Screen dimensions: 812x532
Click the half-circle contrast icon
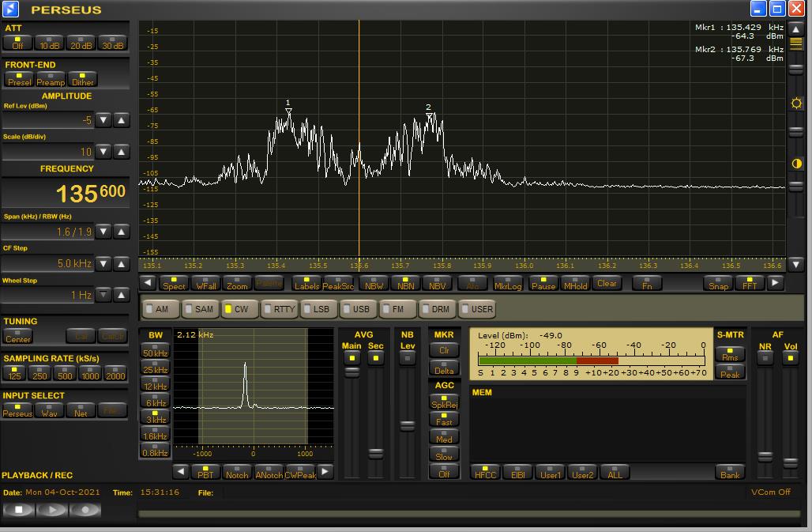coord(796,164)
